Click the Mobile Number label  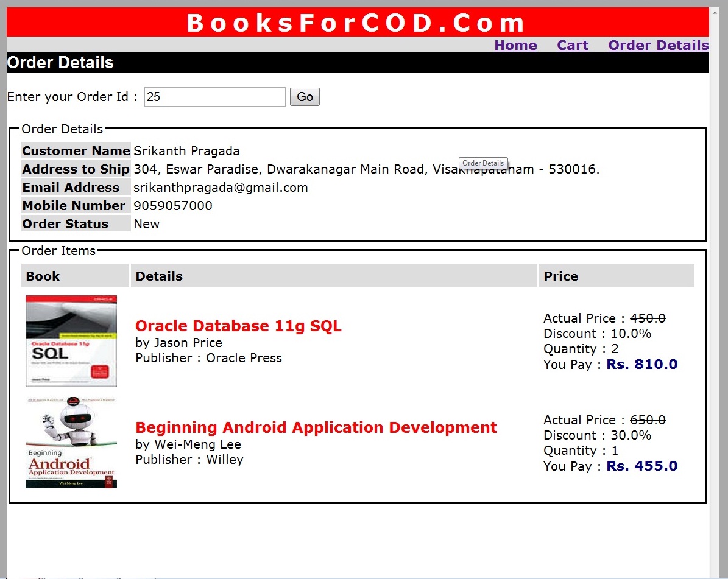(x=76, y=206)
